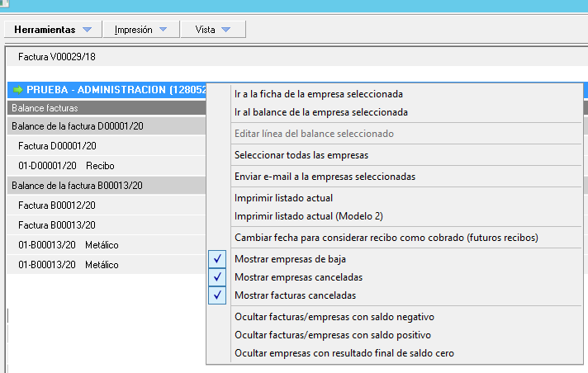Click Ocultar facturas/empresas con saldo positivo
Image resolution: width=588 pixels, height=373 pixels.
coord(333,335)
